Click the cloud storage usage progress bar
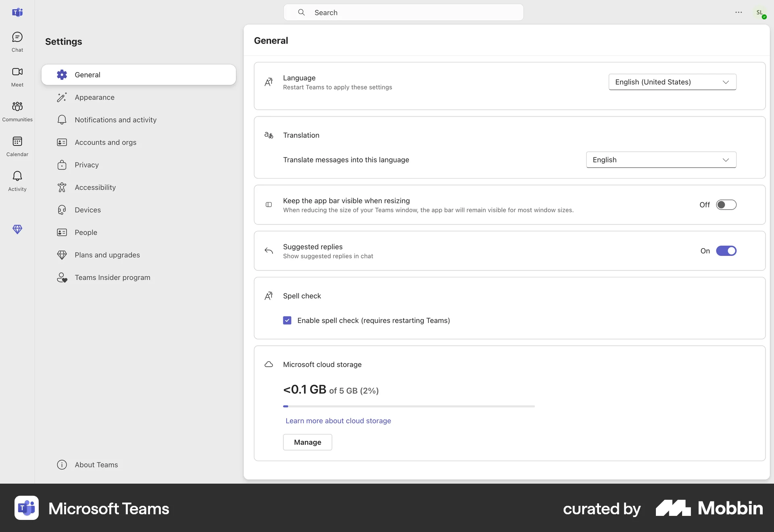The image size is (774, 532). [x=408, y=406]
